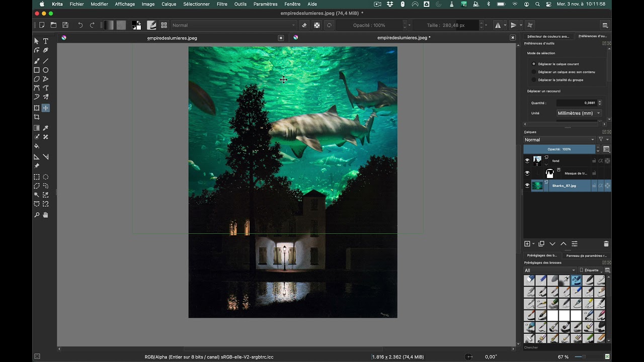Toggle visibility of the fond layer
This screenshot has width=644, height=362.
pyautogui.click(x=527, y=161)
